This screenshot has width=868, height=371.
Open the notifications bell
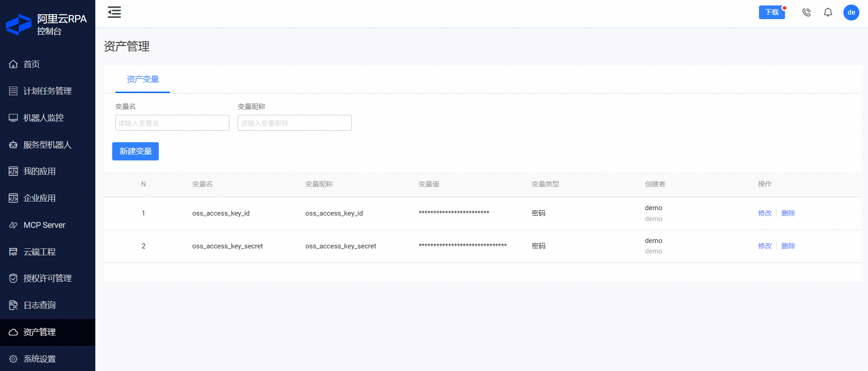(x=828, y=12)
